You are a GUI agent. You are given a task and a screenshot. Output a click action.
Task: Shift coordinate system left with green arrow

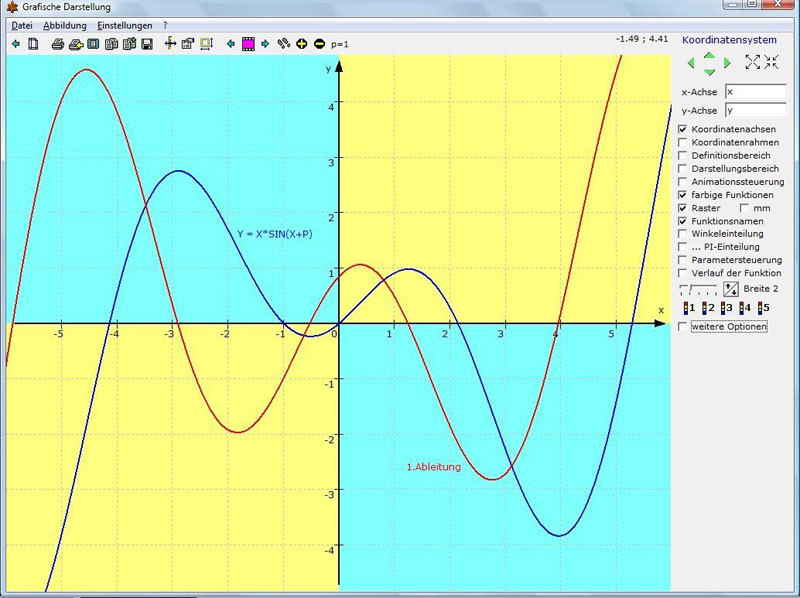(691, 63)
